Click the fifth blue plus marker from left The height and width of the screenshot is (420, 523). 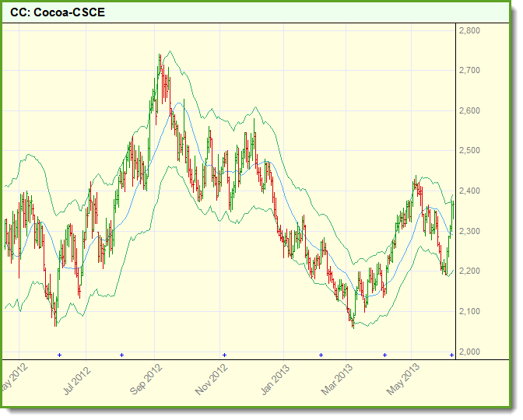tap(384, 355)
